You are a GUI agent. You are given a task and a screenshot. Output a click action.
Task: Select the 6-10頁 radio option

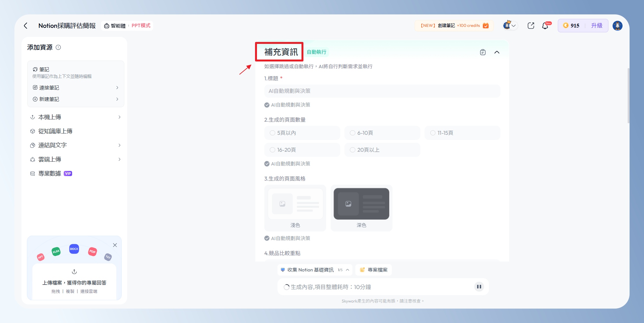point(353,133)
